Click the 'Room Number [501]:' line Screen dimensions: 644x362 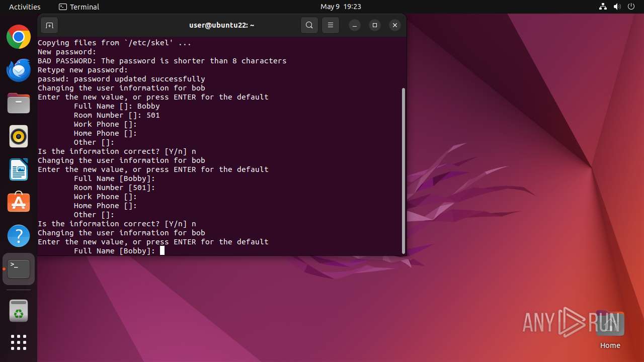coord(114,188)
